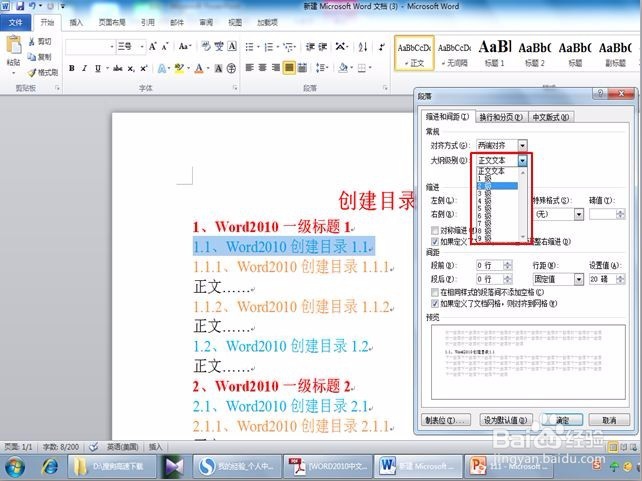The height and width of the screenshot is (481, 642).
Task: Uncheck the auto-adjust right indent checkbox
Action: (435, 242)
